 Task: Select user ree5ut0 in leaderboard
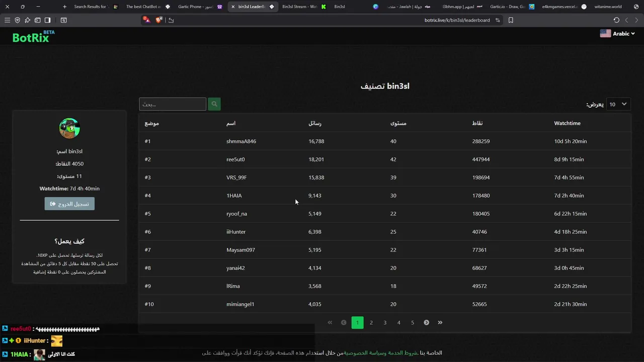point(235,159)
